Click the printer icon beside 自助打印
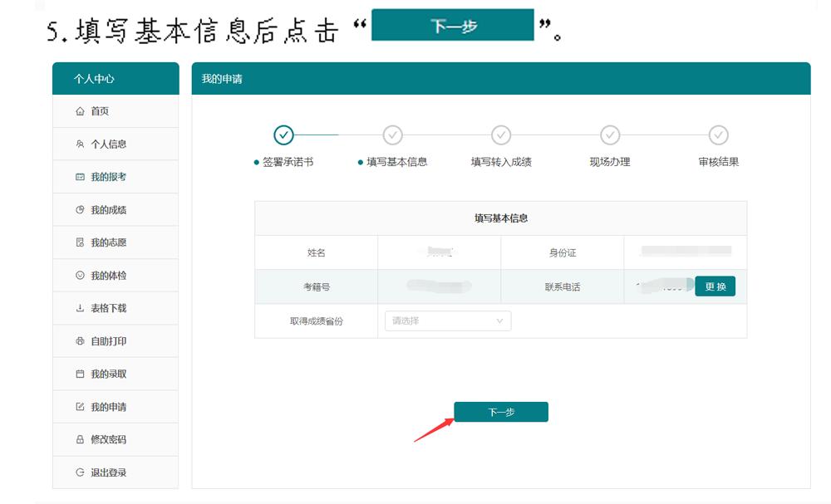Viewport: 831px width, 504px height. pyautogui.click(x=80, y=341)
